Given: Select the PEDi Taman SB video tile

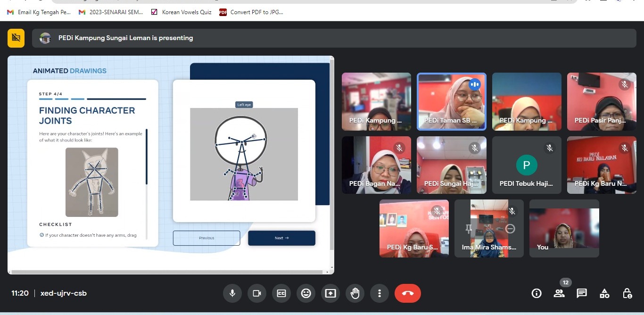Looking at the screenshot, I should point(451,101).
